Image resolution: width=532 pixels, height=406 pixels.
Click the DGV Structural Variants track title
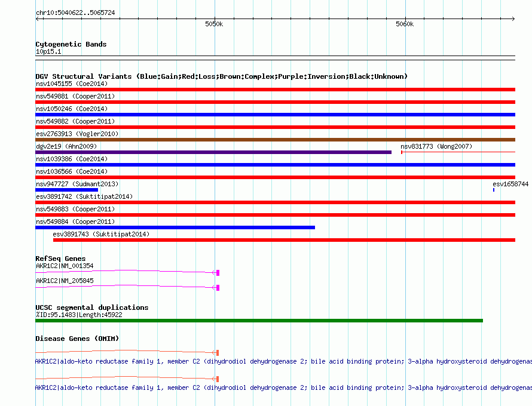(222, 76)
